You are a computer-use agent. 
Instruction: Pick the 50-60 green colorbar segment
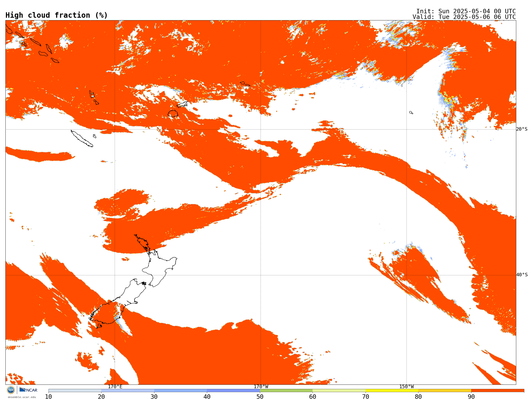[286, 390]
